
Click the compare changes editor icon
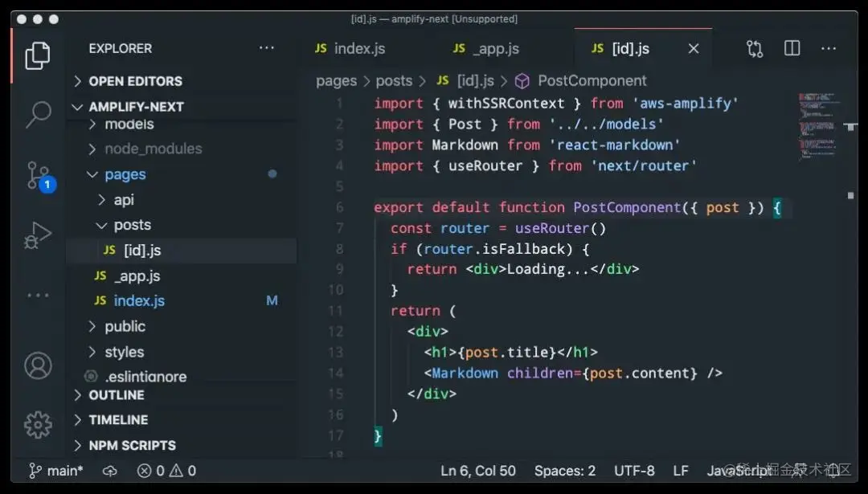(x=755, y=49)
